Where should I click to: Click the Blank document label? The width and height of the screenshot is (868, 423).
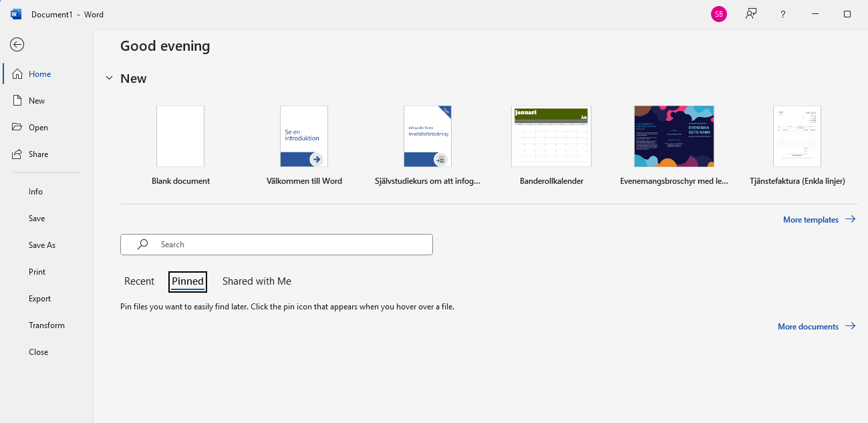click(180, 180)
